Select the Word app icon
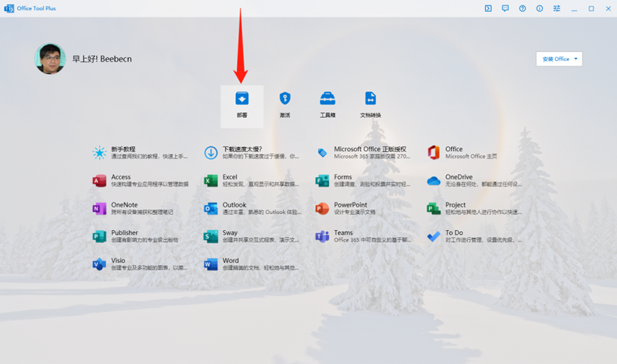The width and height of the screenshot is (617, 364). (x=211, y=265)
